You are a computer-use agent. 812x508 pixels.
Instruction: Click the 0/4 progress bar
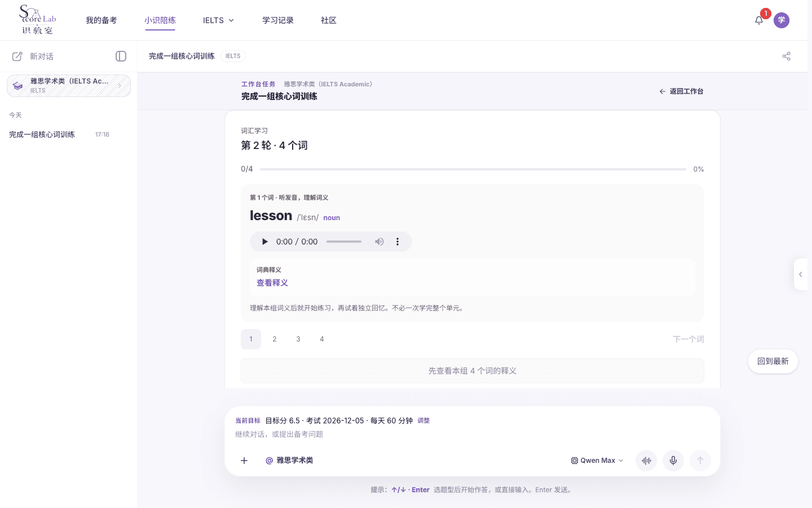(x=473, y=169)
